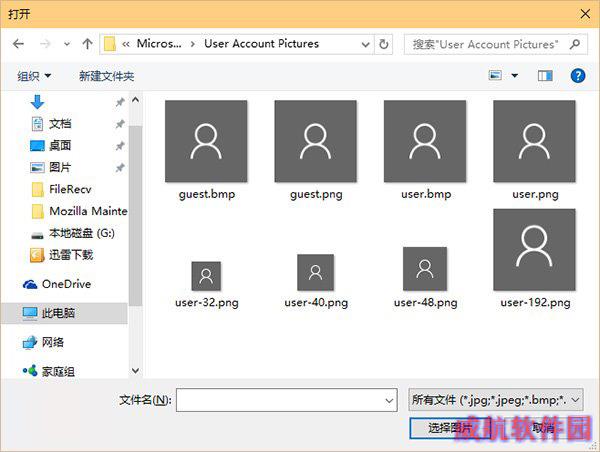Click the folder icon in address bar
Viewport: 600px width, 452px height.
click(110, 44)
